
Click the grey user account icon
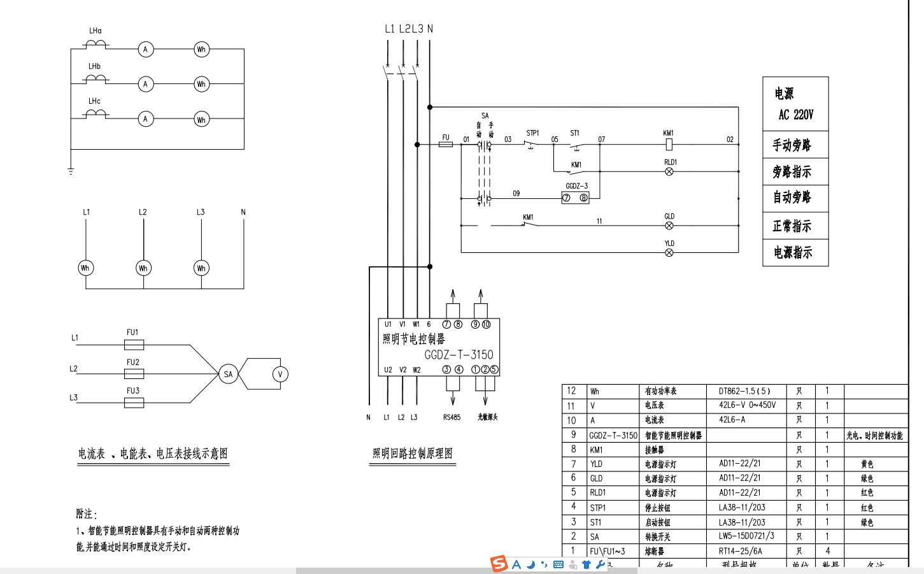point(572,564)
